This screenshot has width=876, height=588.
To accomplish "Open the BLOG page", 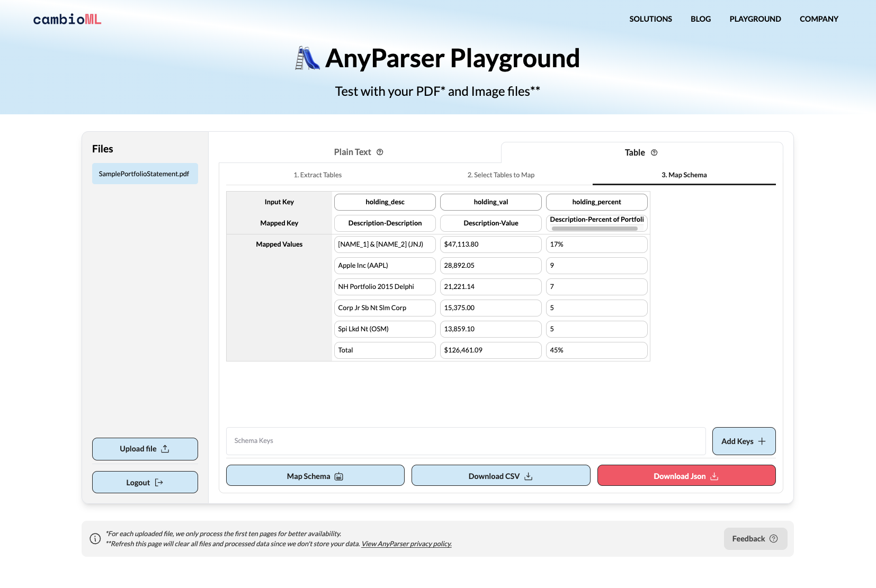I will point(701,19).
